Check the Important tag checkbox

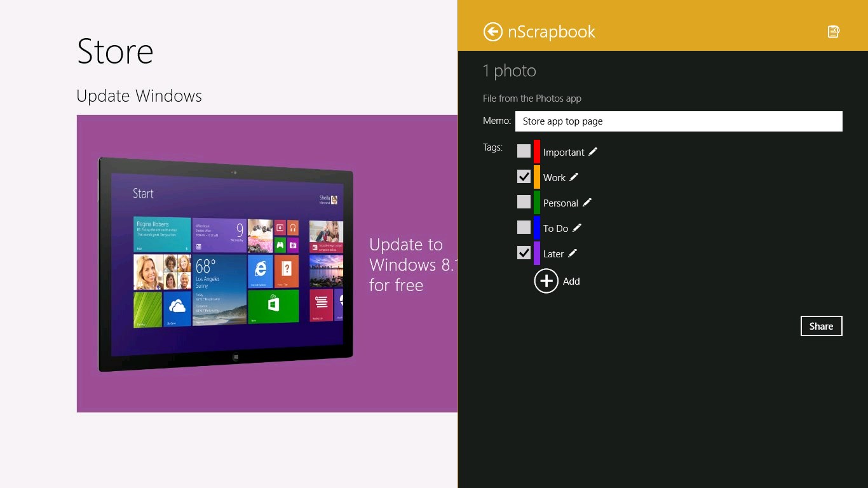(x=524, y=151)
